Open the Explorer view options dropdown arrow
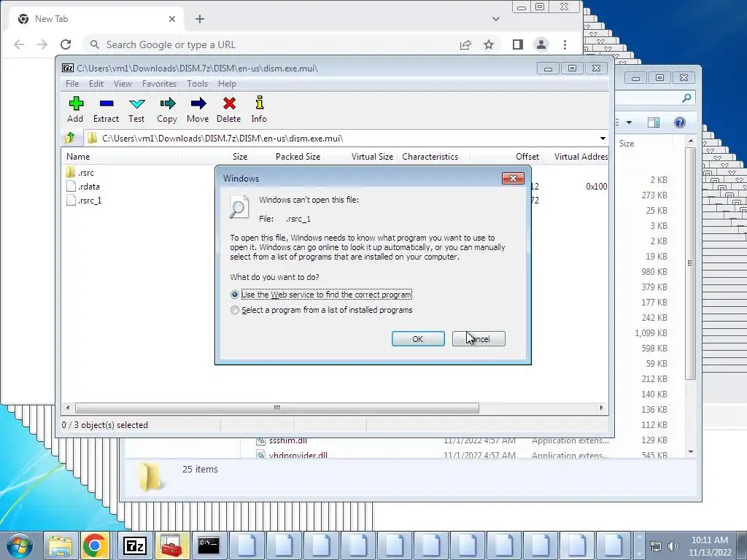 pos(629,122)
